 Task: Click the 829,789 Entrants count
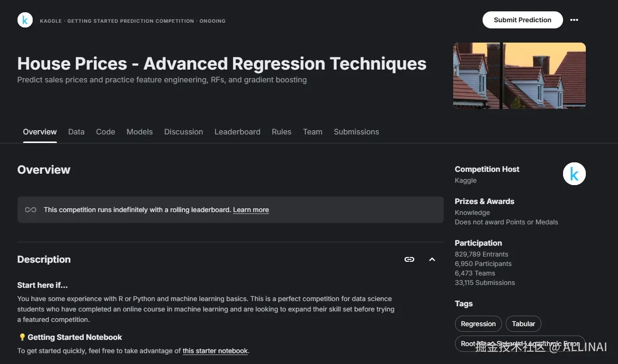[x=482, y=254]
